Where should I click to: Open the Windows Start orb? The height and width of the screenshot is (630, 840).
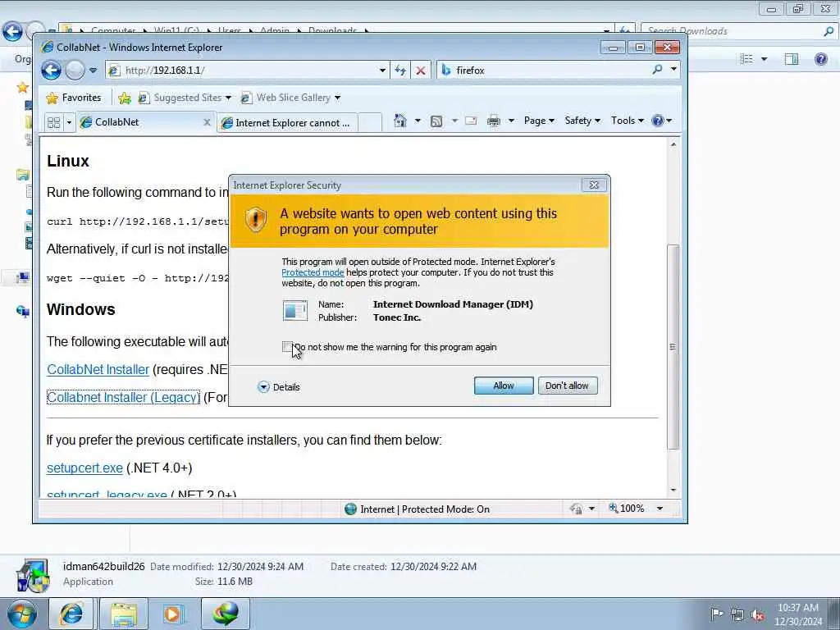22,614
